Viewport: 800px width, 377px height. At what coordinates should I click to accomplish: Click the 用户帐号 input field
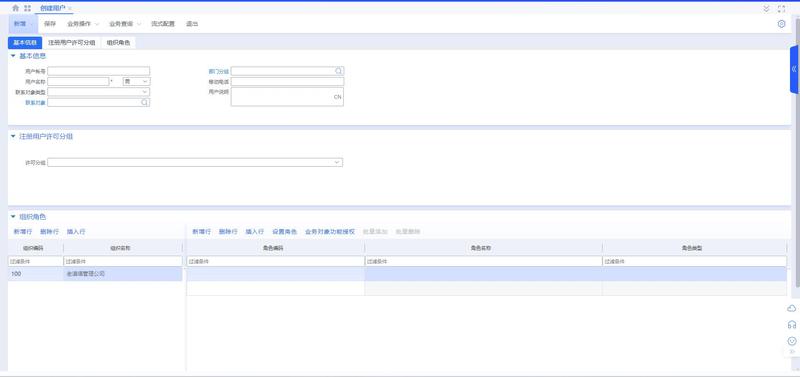99,71
